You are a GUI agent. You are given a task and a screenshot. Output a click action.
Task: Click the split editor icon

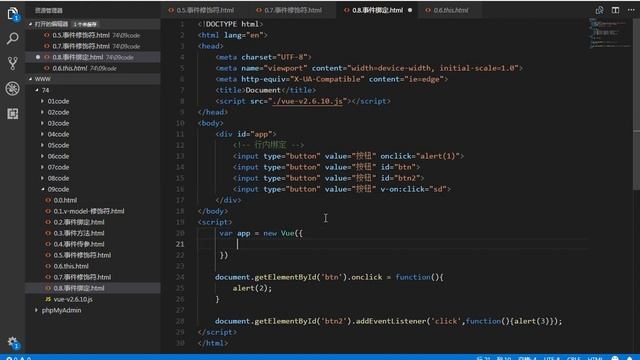[615, 10]
